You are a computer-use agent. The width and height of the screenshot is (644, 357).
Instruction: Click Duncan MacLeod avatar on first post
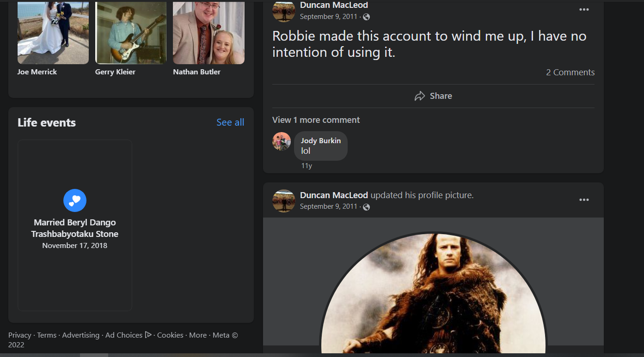[284, 10]
